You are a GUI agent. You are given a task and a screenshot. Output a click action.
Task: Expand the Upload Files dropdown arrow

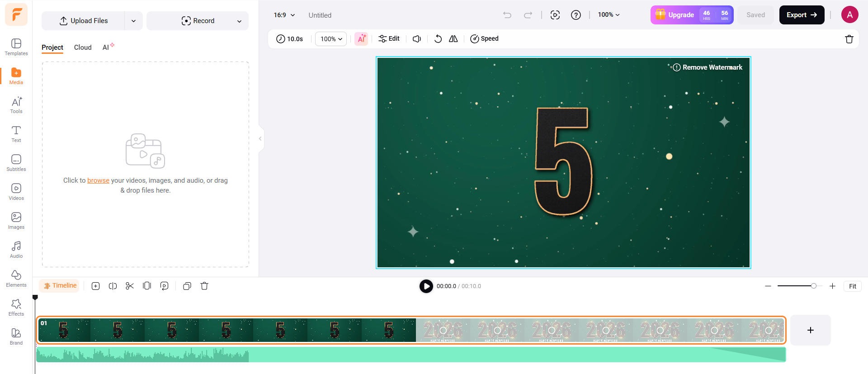pyautogui.click(x=133, y=21)
